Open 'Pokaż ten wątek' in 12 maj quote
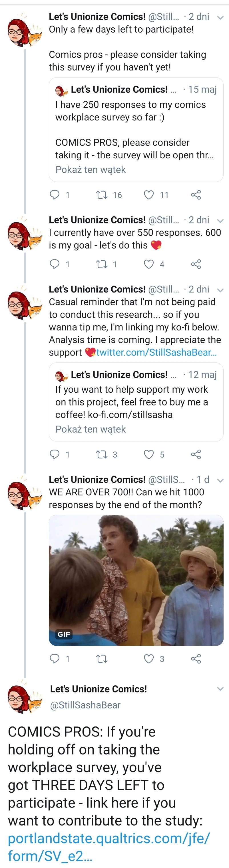229x868 pixels. pos(91,429)
